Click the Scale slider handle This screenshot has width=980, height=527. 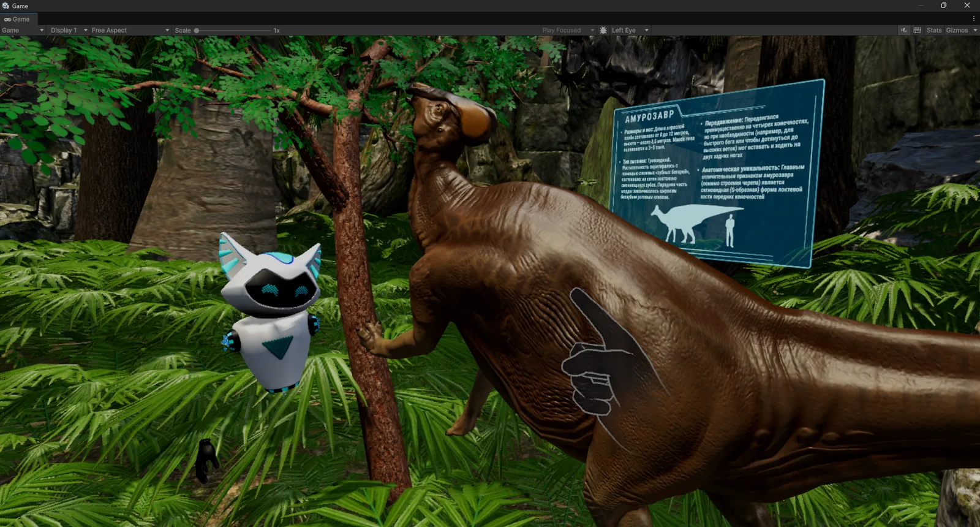click(x=197, y=30)
